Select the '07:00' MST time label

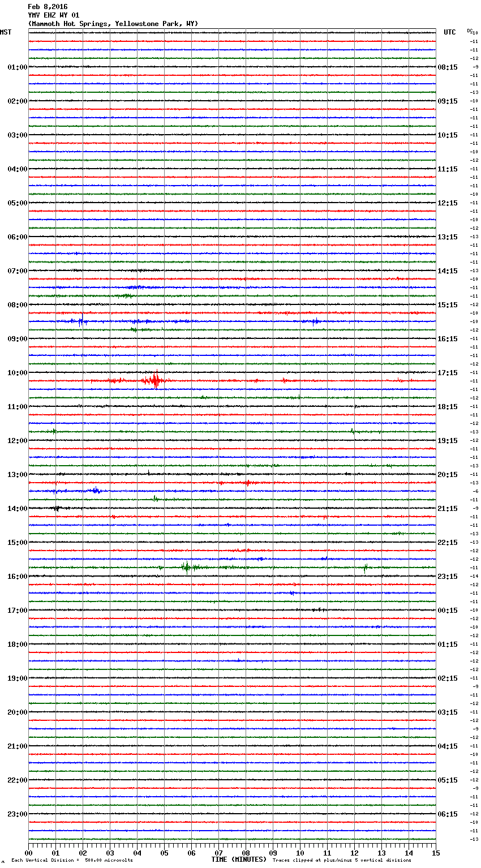point(18,271)
